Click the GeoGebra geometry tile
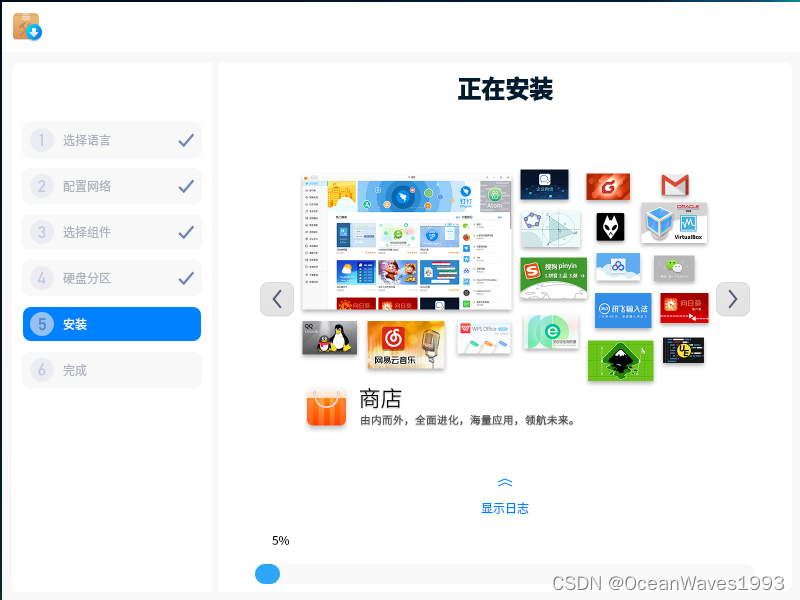Screen dimensions: 800x600 (551, 229)
